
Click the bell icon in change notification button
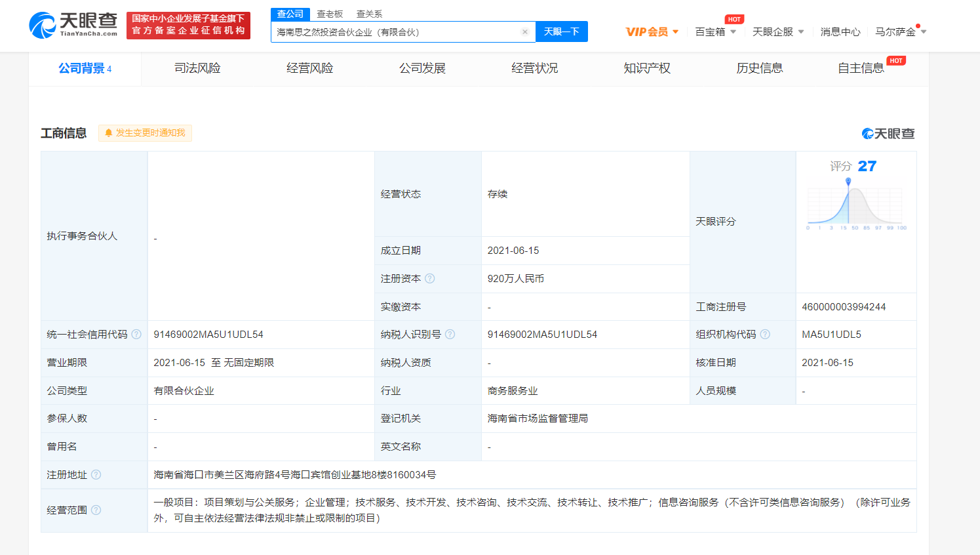(109, 133)
